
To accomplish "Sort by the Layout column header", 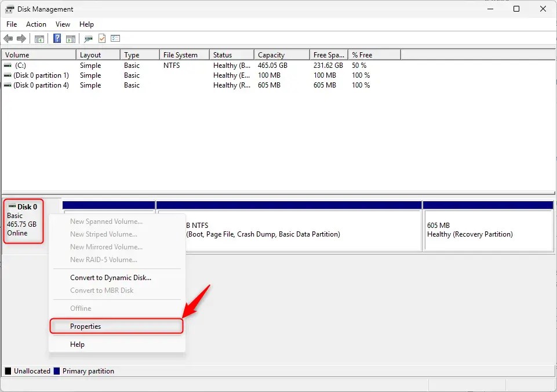I will click(x=98, y=55).
